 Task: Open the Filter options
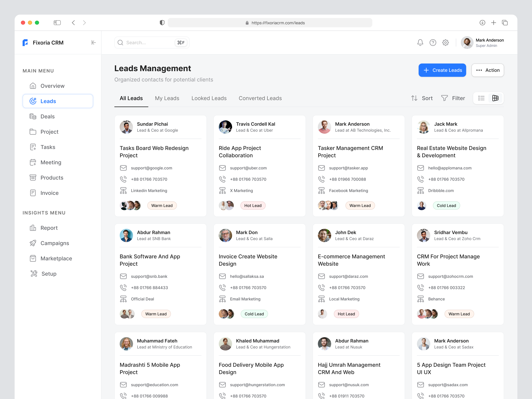click(x=453, y=98)
